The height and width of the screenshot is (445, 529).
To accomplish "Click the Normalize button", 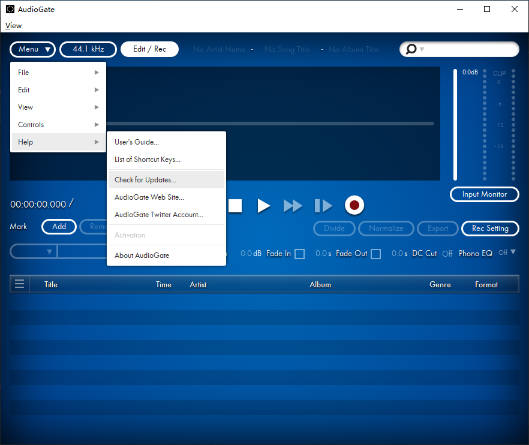I will point(386,228).
